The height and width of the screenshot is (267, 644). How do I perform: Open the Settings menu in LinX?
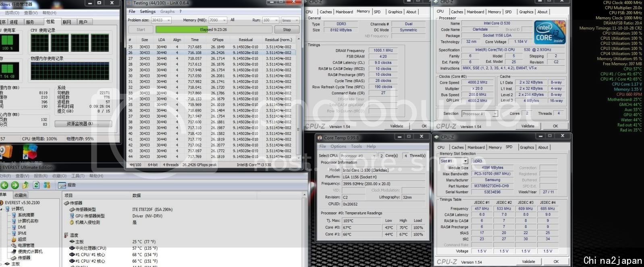tap(147, 12)
